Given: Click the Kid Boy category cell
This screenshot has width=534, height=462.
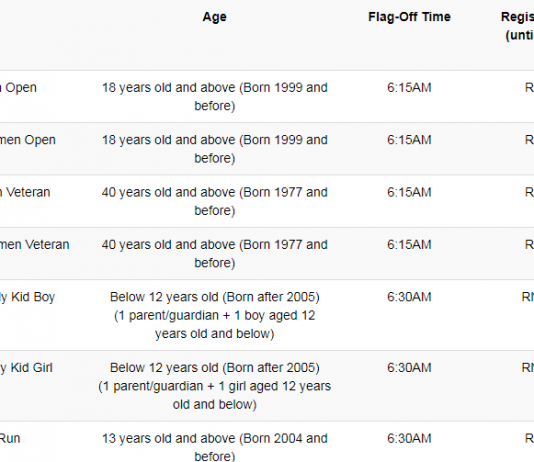Looking at the screenshot, I should (x=27, y=297).
